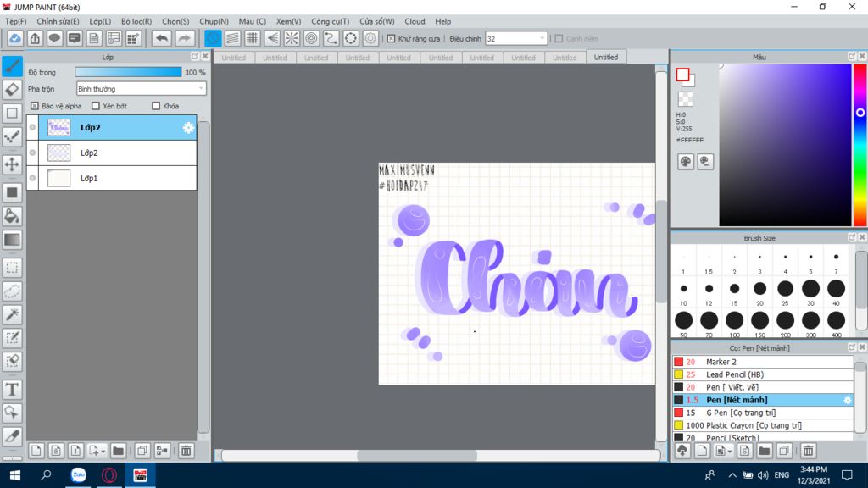Toggle the Khử răng cưa checkbox
868x488 pixels.
pyautogui.click(x=391, y=39)
